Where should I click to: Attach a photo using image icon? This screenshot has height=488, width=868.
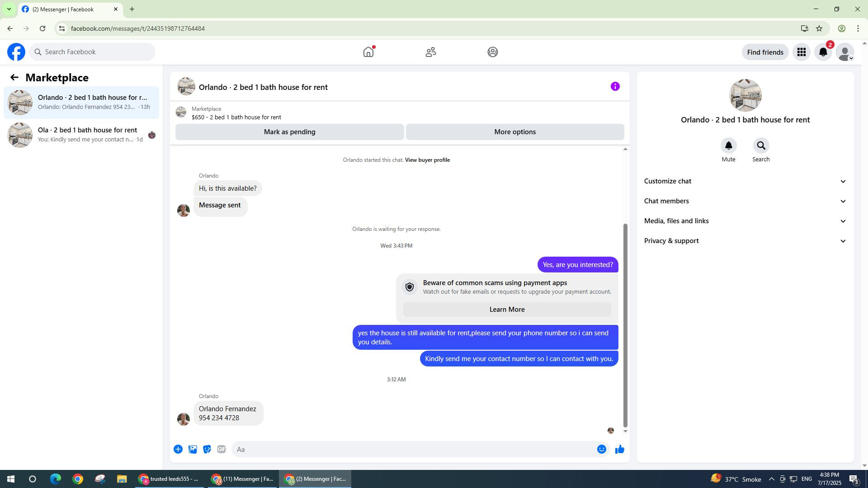pyautogui.click(x=193, y=449)
